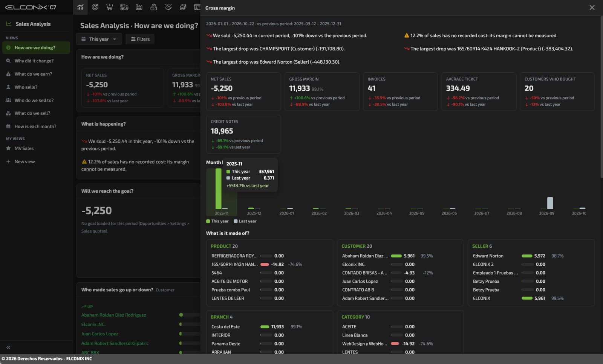This screenshot has height=364, width=603.
Task: Select the Edward Norton seller row
Action: pyautogui.click(x=531, y=256)
